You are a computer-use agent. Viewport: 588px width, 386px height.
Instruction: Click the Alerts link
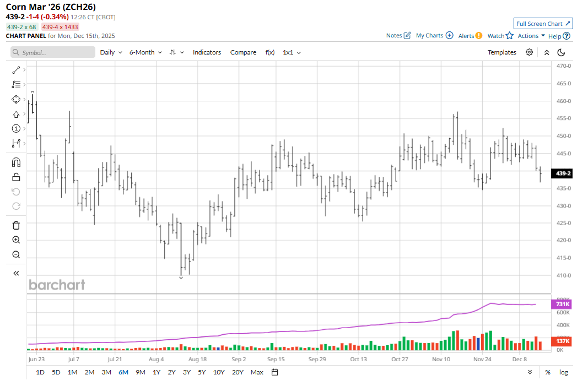pos(466,36)
